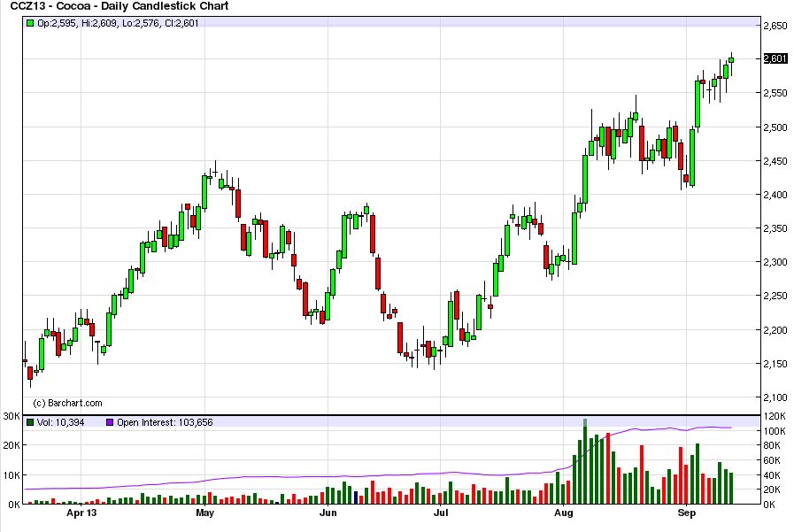The width and height of the screenshot is (794, 532).
Task: Click the 2,150 price axis label
Action: [775, 364]
